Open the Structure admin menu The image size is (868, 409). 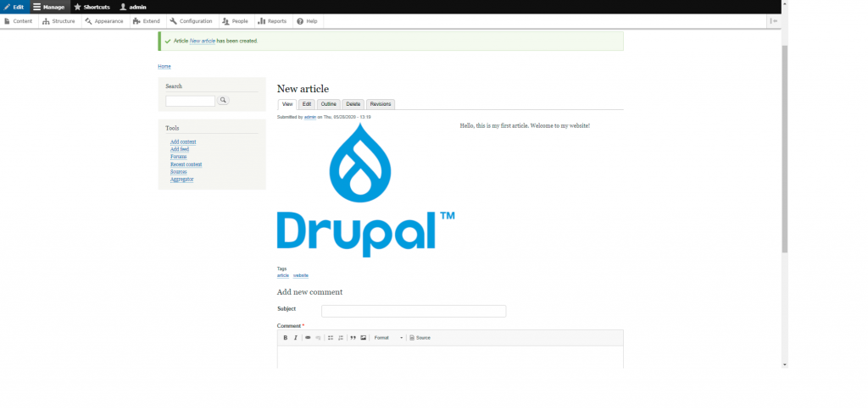pos(58,21)
